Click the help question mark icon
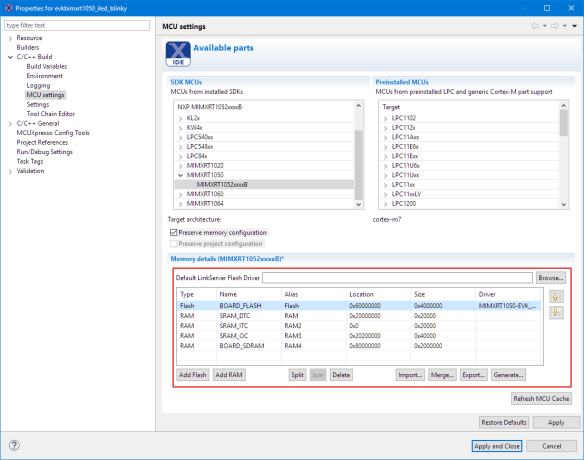The image size is (584, 460). (x=14, y=445)
